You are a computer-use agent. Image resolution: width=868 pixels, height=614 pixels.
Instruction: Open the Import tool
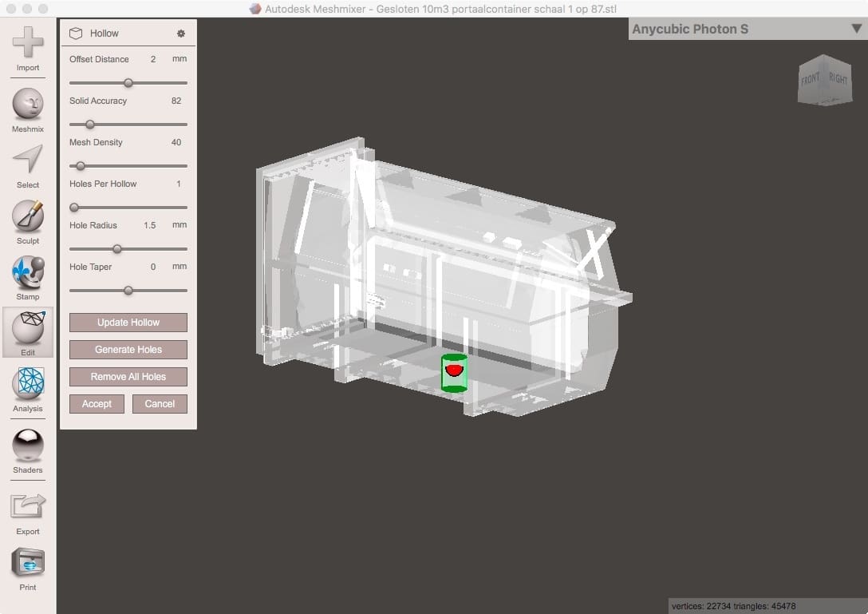click(x=28, y=48)
